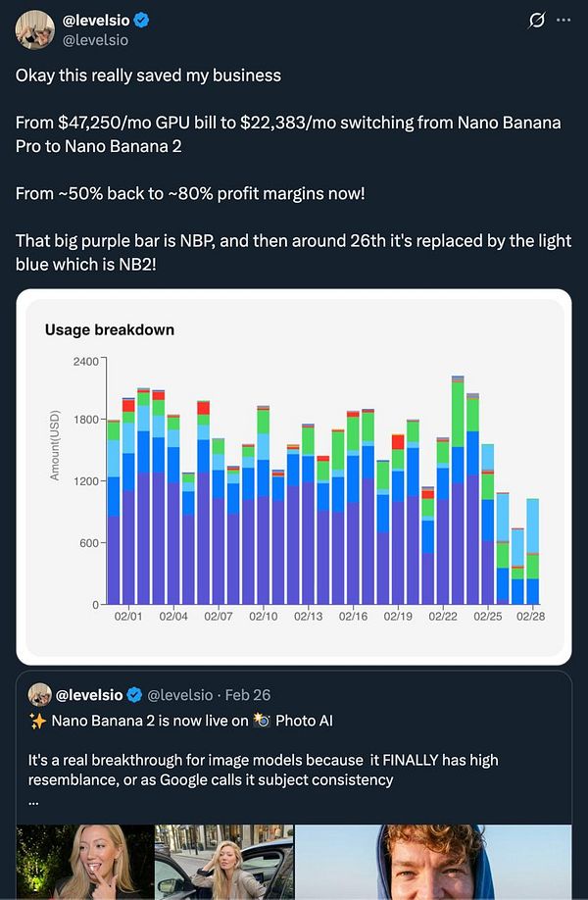Click the verified checkmark in the quoted tweet
This screenshot has width=588, height=900.
click(134, 695)
